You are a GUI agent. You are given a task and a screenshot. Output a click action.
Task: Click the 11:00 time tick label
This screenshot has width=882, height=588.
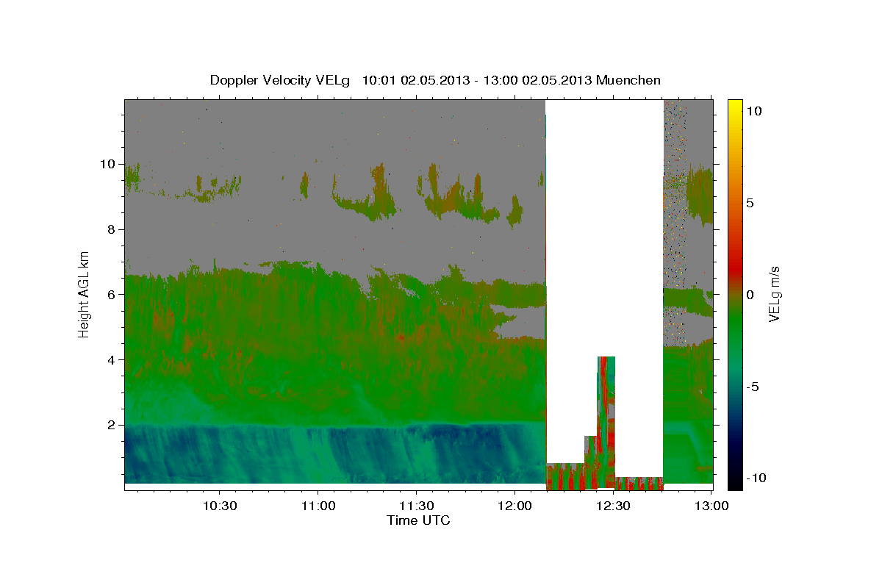coord(318,506)
